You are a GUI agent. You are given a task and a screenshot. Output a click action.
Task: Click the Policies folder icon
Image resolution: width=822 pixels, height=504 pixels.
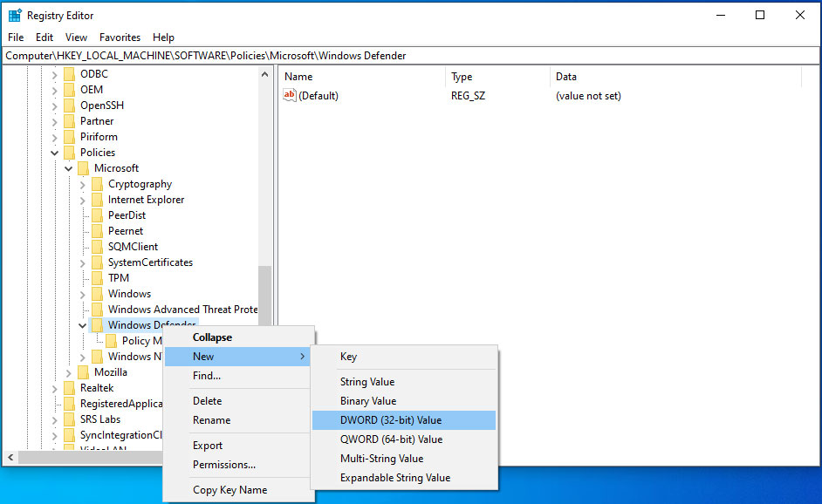[x=69, y=153]
